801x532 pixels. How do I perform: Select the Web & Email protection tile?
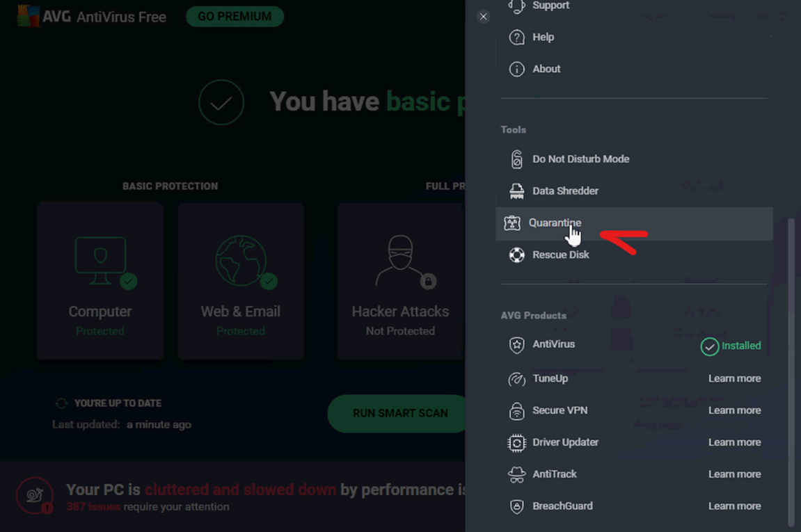(241, 280)
